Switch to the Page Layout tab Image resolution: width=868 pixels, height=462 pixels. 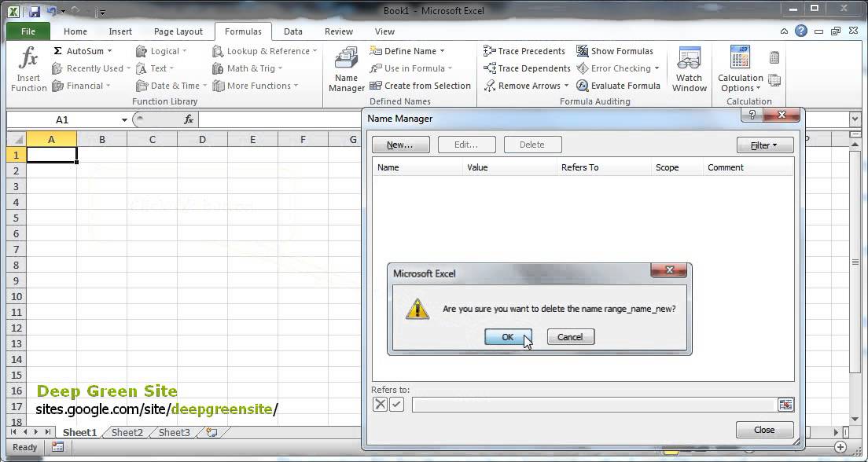[178, 31]
